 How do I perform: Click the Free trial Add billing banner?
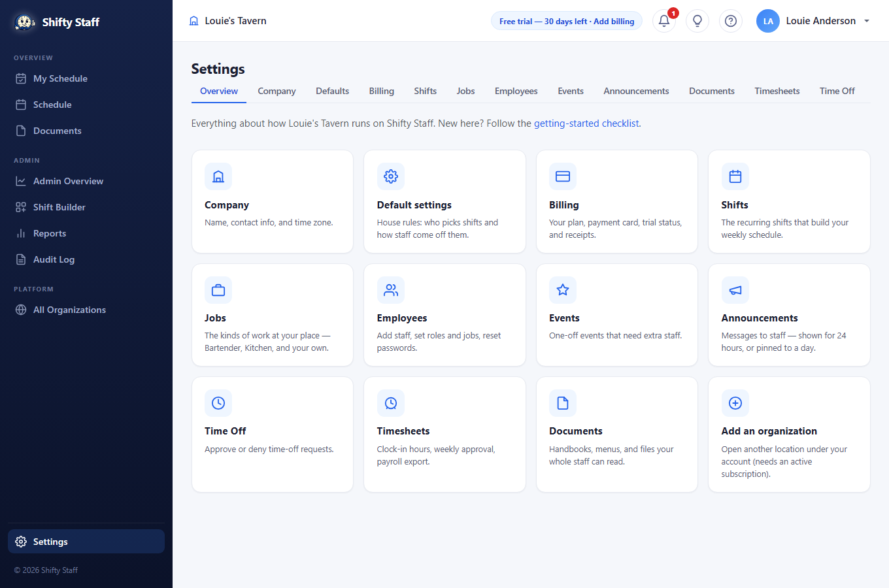tap(567, 21)
